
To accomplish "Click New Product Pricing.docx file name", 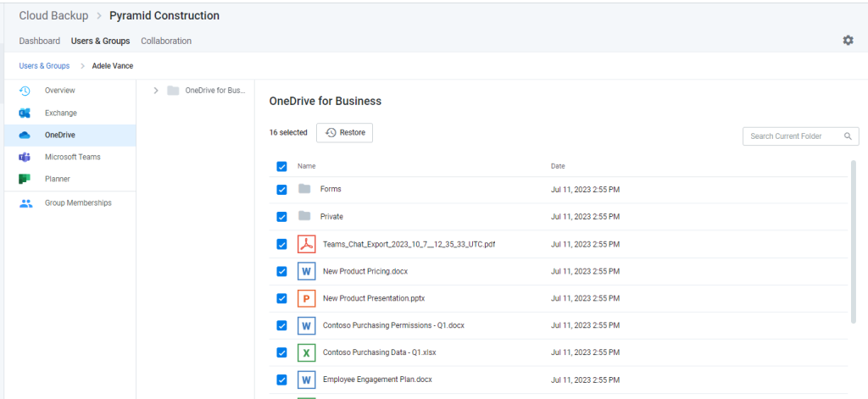I will click(x=365, y=271).
